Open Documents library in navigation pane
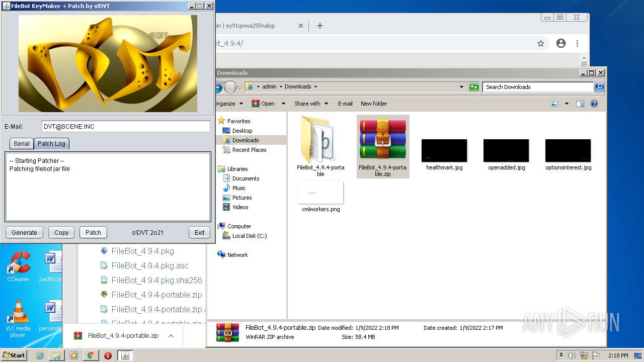 tap(246, 178)
